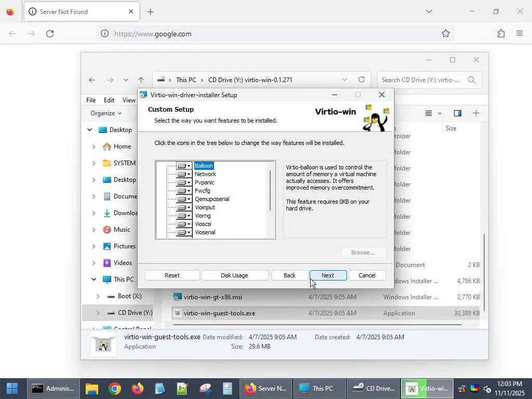The width and height of the screenshot is (532, 399).
Task: Open the Firefox extensions icon
Action: tap(501, 33)
